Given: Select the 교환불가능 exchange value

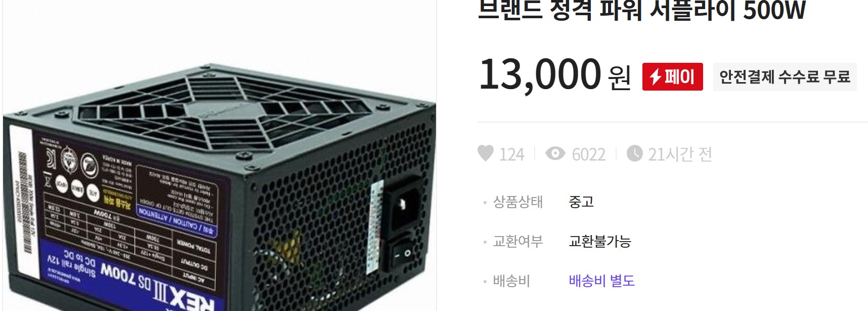Looking at the screenshot, I should tap(600, 241).
